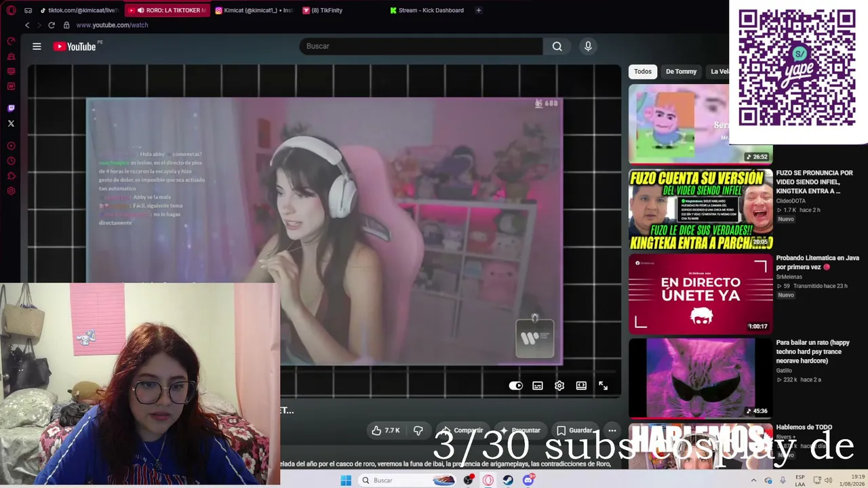Open the EN DIRECTO ÚNETE YA thumbnail

701,294
